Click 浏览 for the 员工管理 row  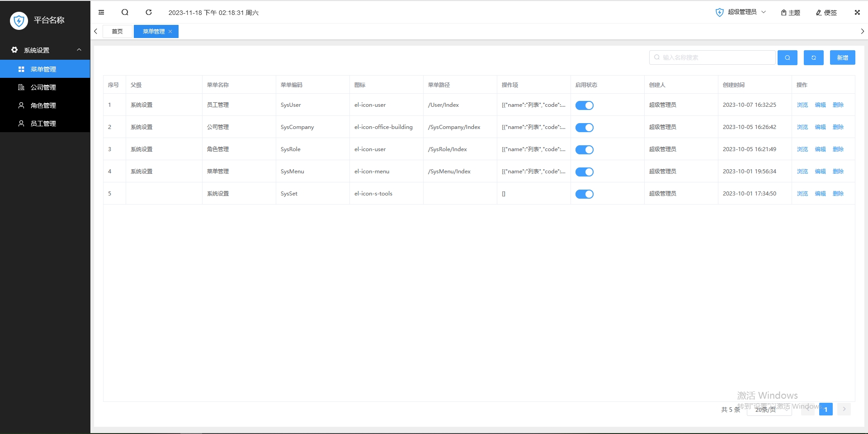[x=802, y=105]
